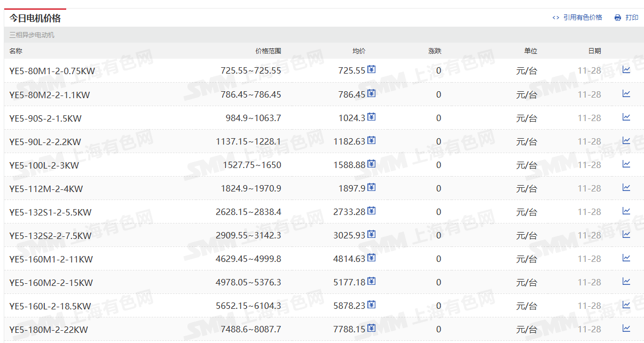644x343 pixels.
Task: Click the 均价 column header
Action: [359, 51]
